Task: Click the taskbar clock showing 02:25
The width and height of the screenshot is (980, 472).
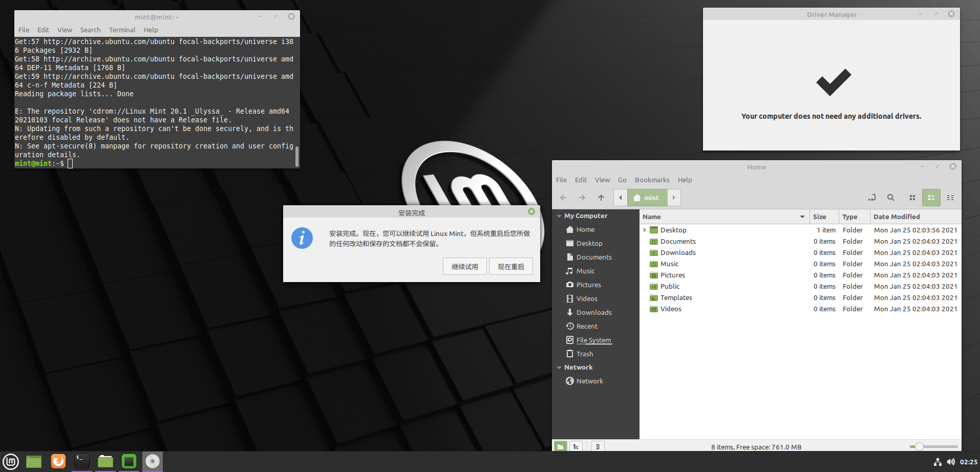Action: pos(968,462)
